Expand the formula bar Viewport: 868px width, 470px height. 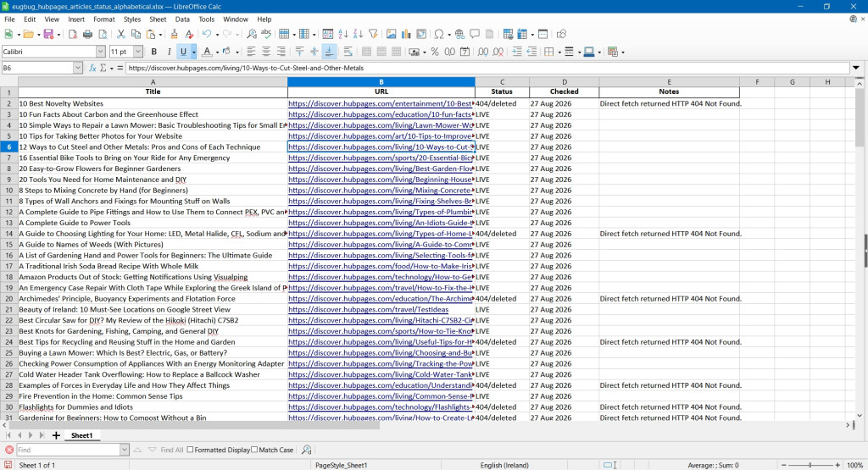(856, 68)
